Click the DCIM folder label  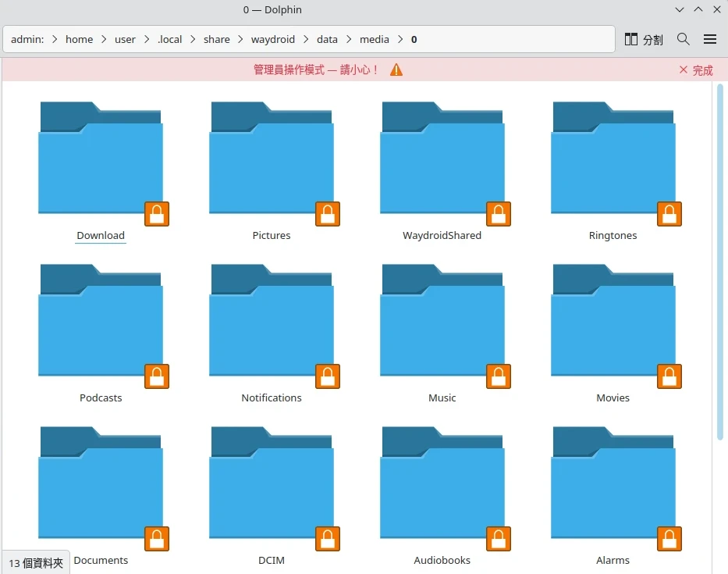tap(272, 560)
